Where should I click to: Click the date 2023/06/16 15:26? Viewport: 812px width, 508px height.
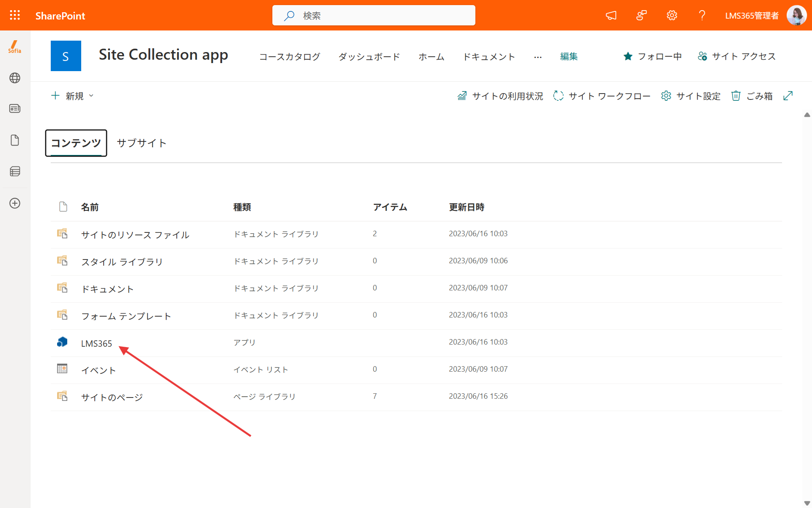[x=478, y=396]
